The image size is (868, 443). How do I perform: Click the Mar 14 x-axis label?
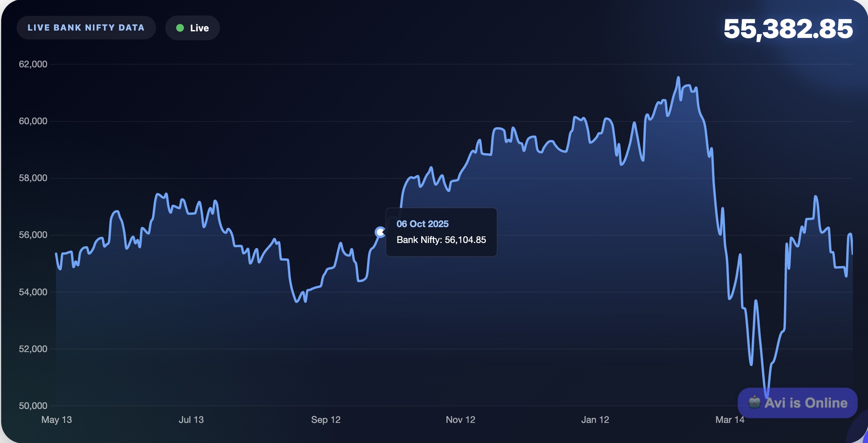(730, 420)
